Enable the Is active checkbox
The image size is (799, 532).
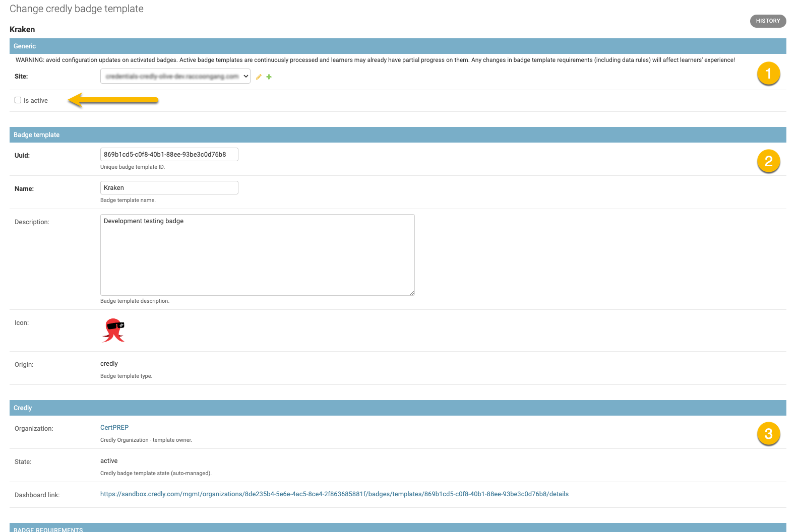(18, 100)
